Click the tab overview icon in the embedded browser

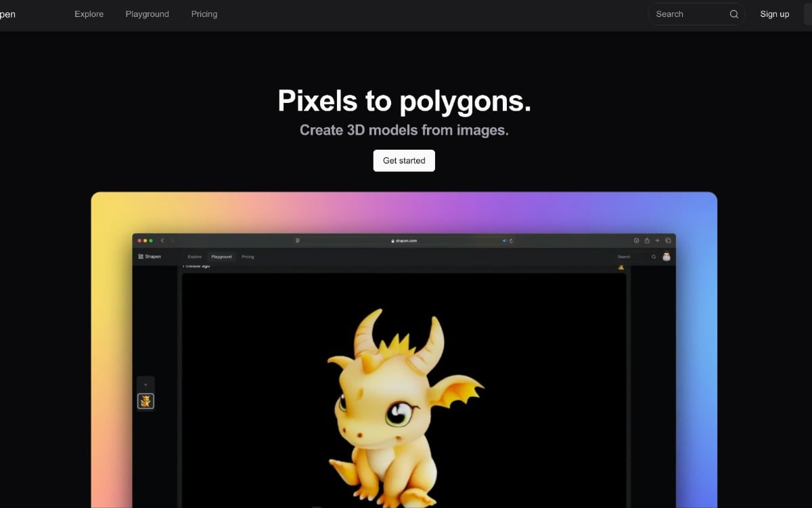coord(668,240)
